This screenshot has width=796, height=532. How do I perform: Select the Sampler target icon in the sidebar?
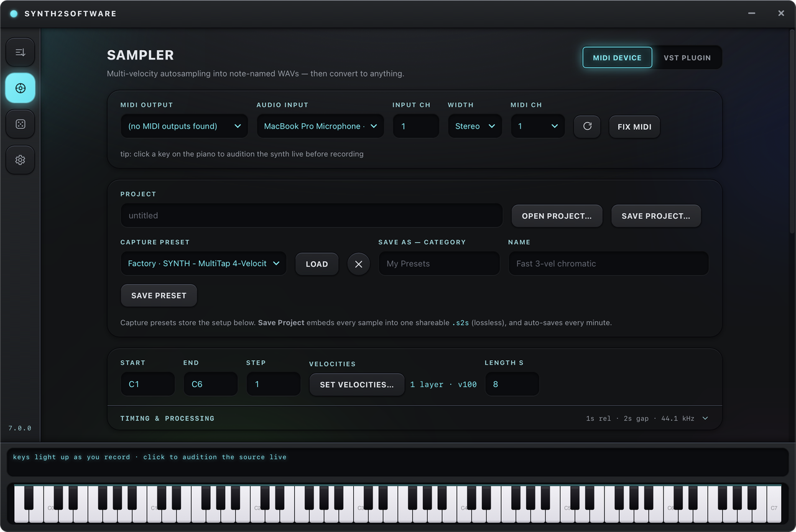click(x=21, y=88)
